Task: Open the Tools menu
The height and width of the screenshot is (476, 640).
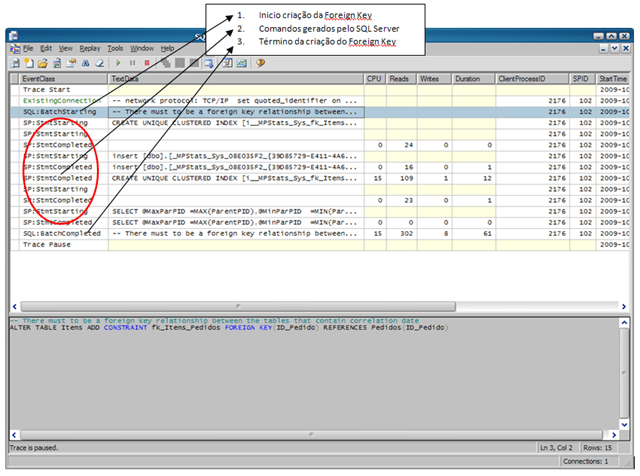Action: tap(115, 48)
